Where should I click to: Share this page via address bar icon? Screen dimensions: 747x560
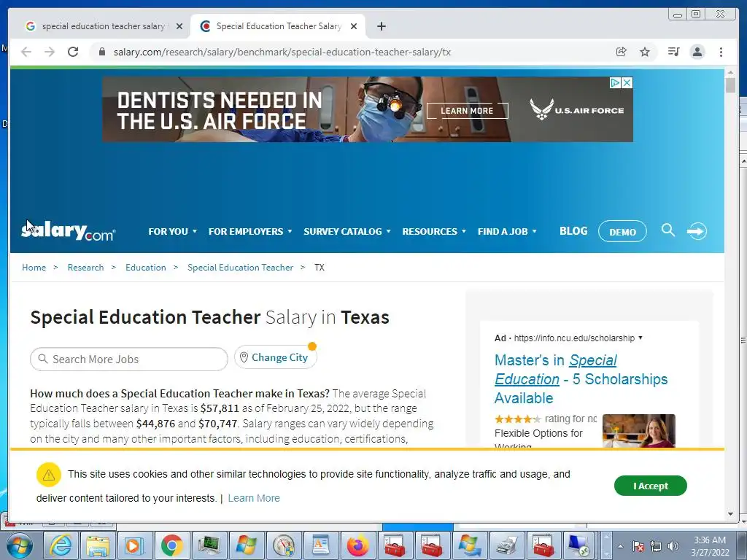(x=622, y=52)
